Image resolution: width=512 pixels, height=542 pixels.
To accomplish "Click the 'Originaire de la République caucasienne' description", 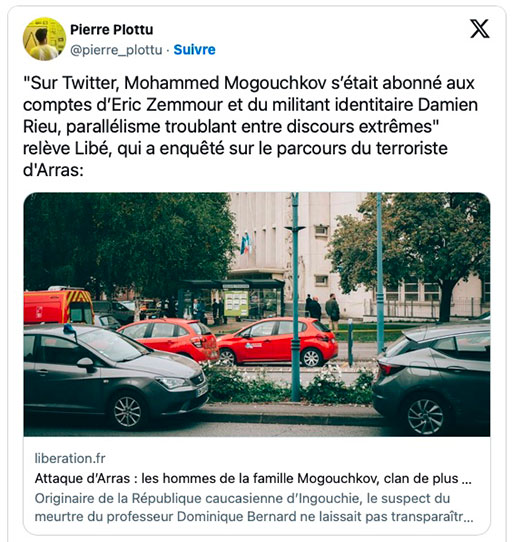I will [x=254, y=507].
